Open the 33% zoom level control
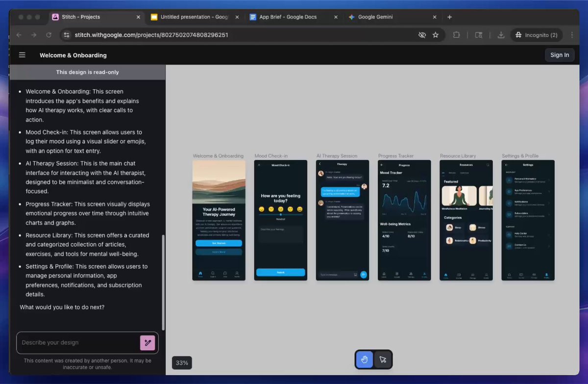Screen dimensions: 588x384 (182, 363)
